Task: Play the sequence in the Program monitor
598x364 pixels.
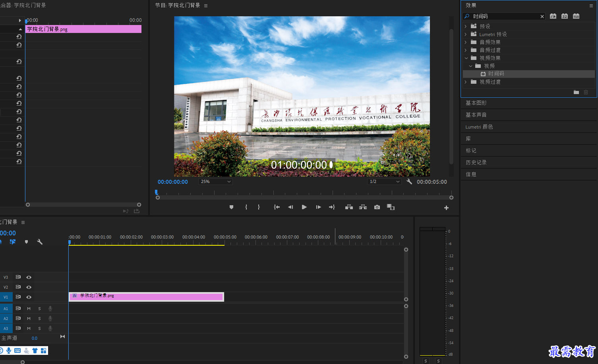Action: [304, 207]
